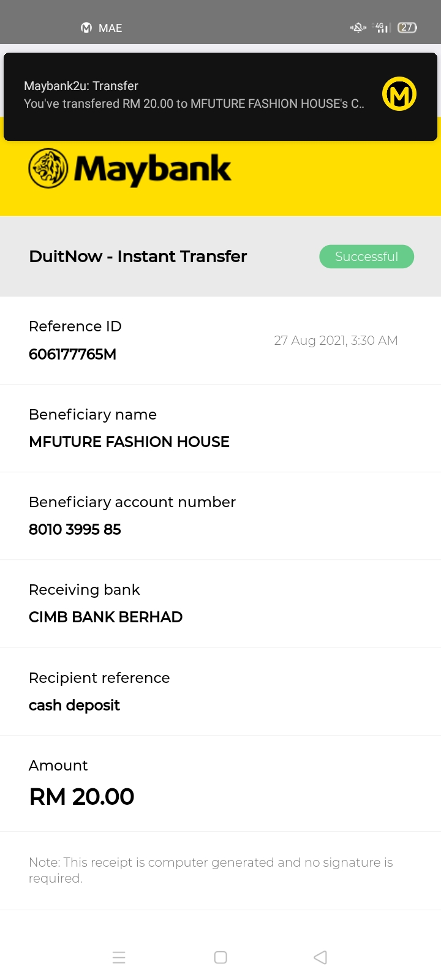Tap the battery indicator in status bar
This screenshot has width=441, height=980.
point(407,28)
